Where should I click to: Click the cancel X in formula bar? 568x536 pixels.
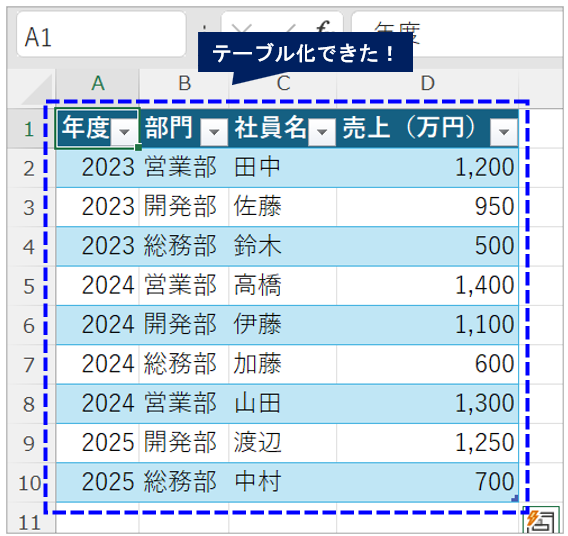click(x=241, y=28)
